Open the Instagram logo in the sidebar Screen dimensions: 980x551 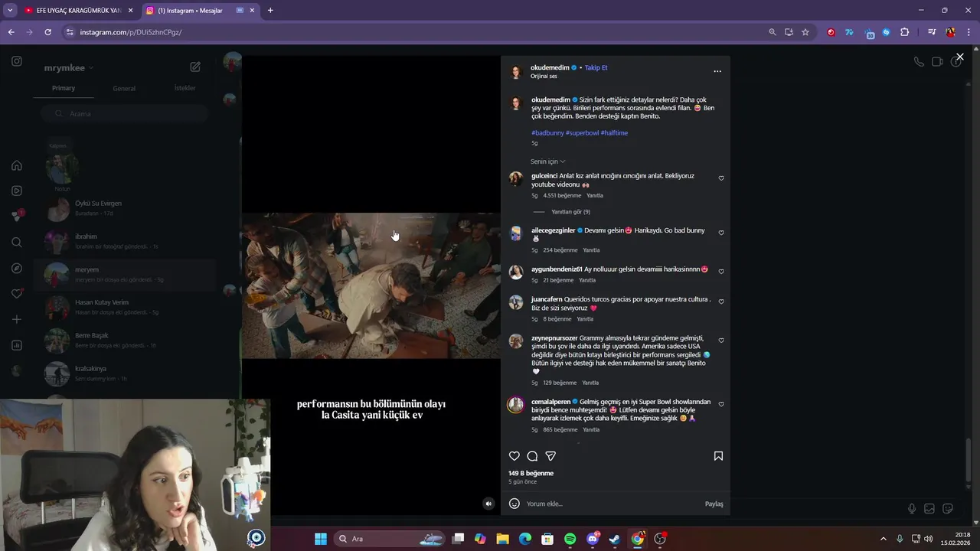17,61
